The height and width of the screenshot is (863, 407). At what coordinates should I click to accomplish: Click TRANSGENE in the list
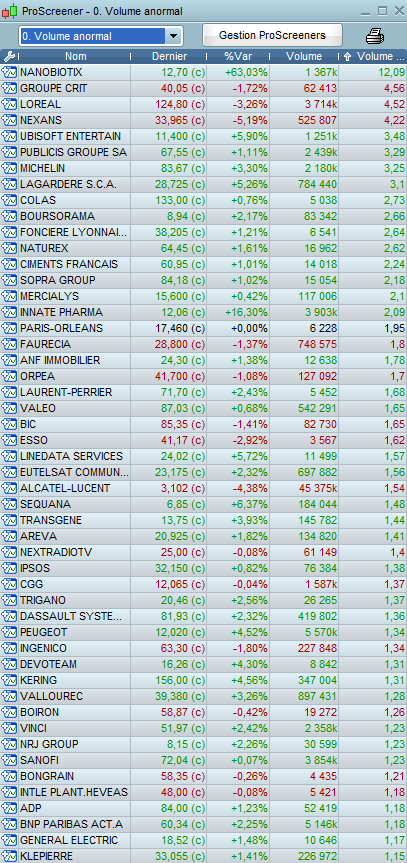(51, 520)
